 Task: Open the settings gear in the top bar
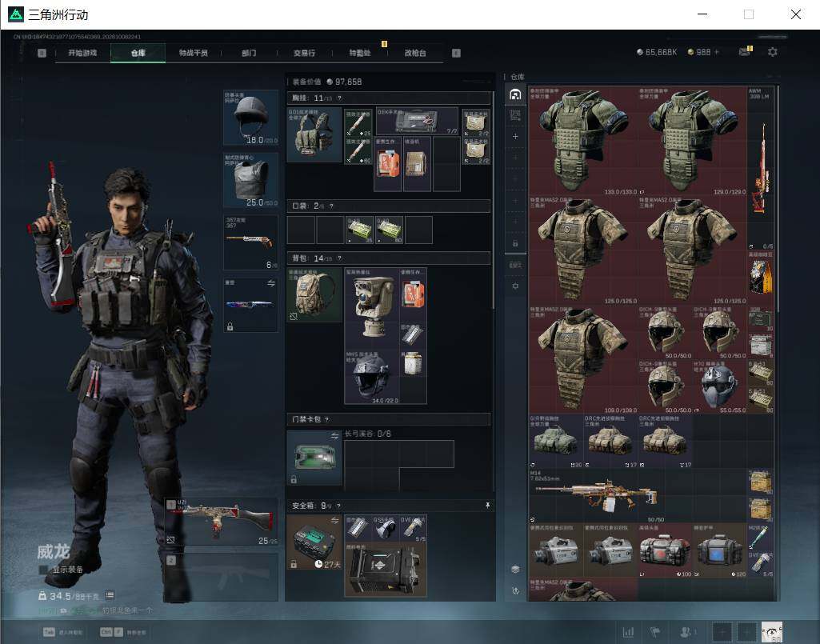(773, 52)
